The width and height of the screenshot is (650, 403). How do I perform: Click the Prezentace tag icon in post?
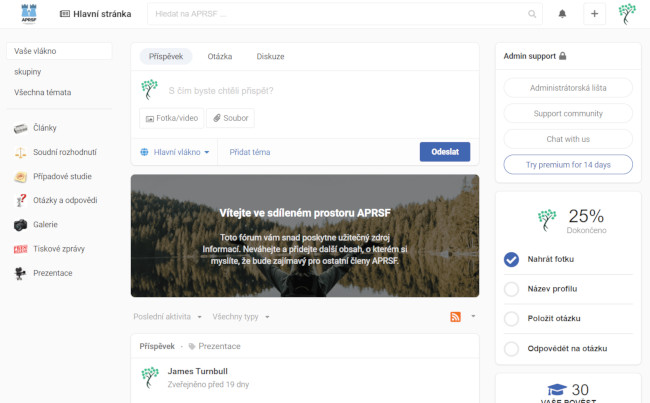tap(192, 346)
